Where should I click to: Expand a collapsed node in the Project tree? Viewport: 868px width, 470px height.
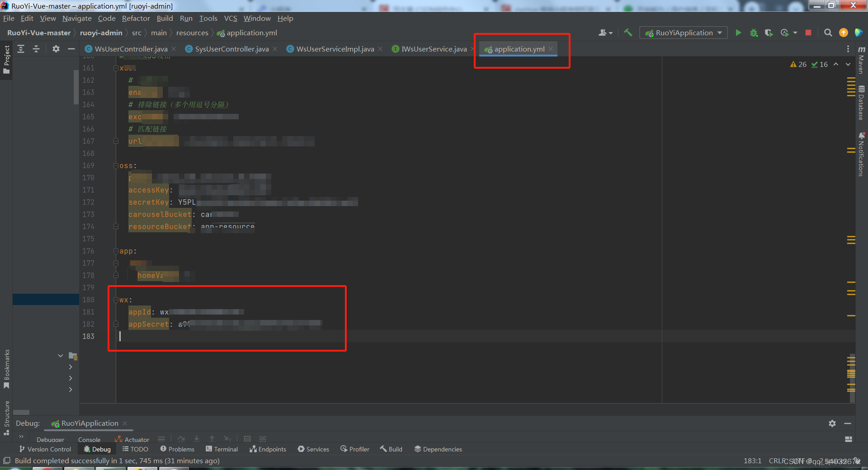pyautogui.click(x=71, y=367)
